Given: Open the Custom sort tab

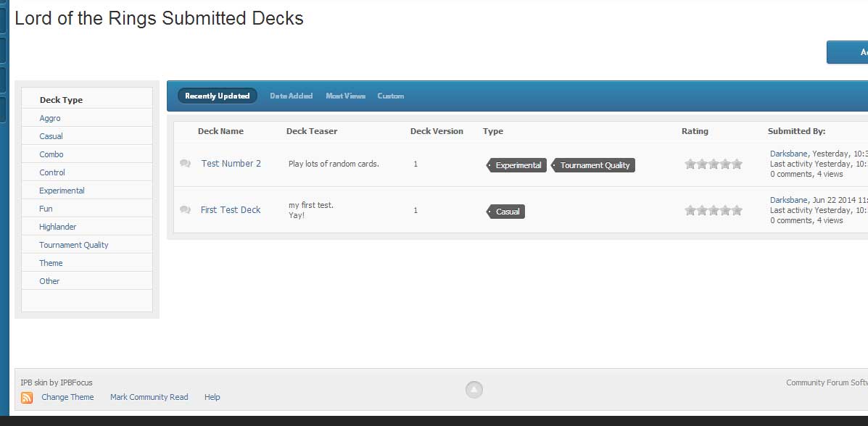Looking at the screenshot, I should (x=391, y=96).
